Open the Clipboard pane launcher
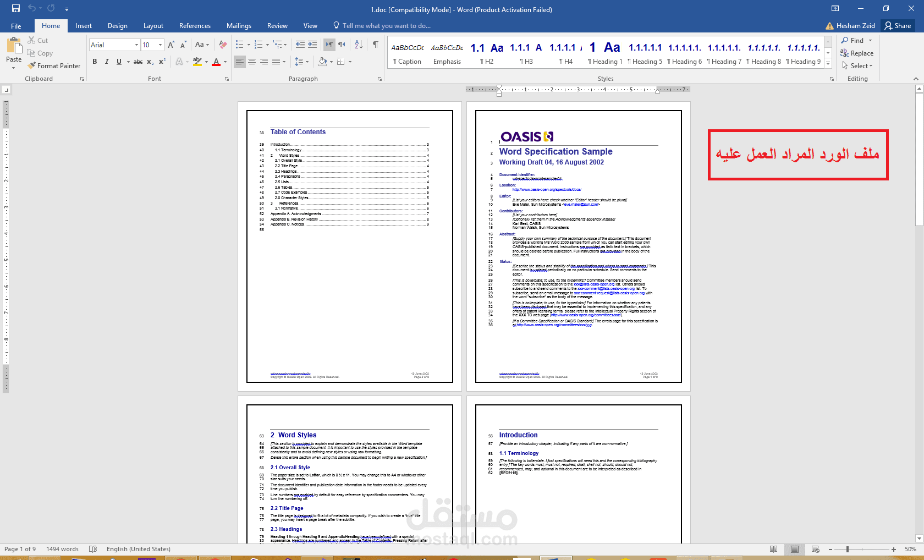Screen dimensions: 924x560 [x=82, y=79]
